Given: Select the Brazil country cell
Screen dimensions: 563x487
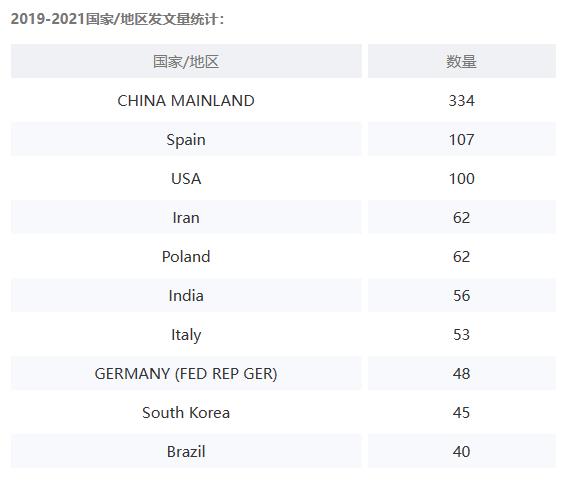Looking at the screenshot, I should click(x=186, y=451).
